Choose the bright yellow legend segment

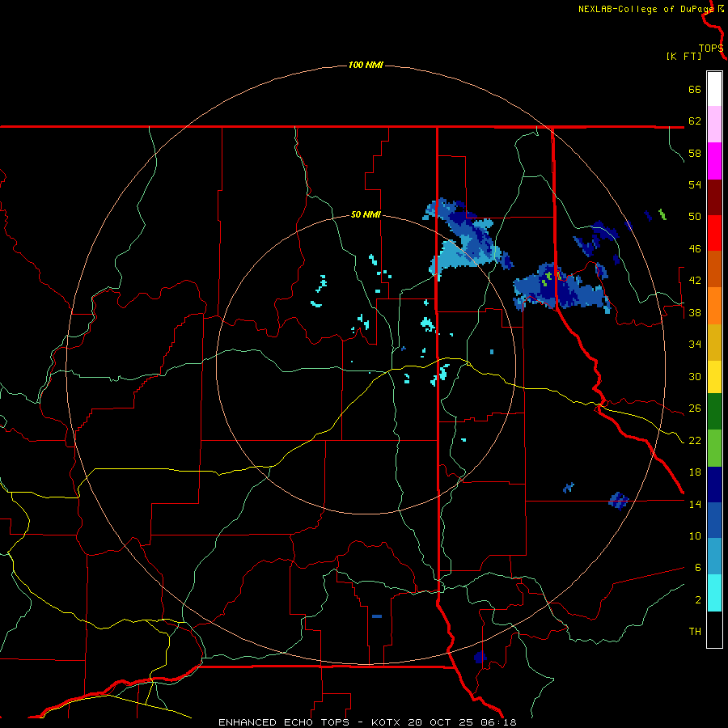coord(714,377)
